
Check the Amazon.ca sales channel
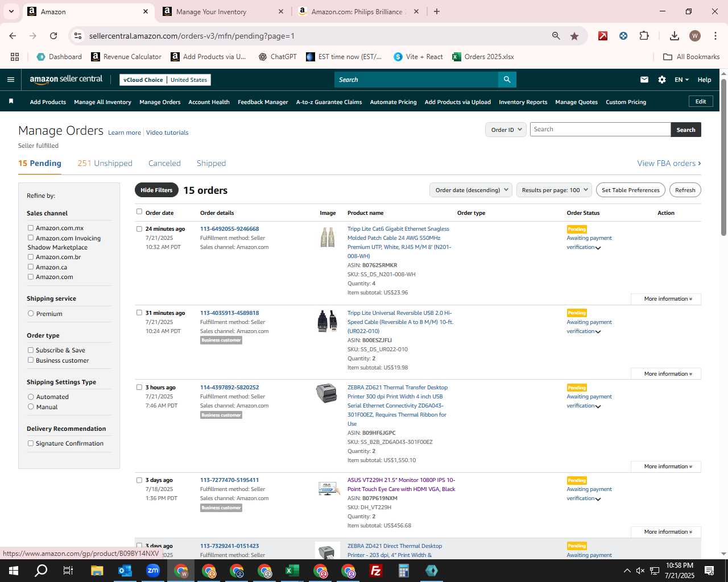pos(31,267)
